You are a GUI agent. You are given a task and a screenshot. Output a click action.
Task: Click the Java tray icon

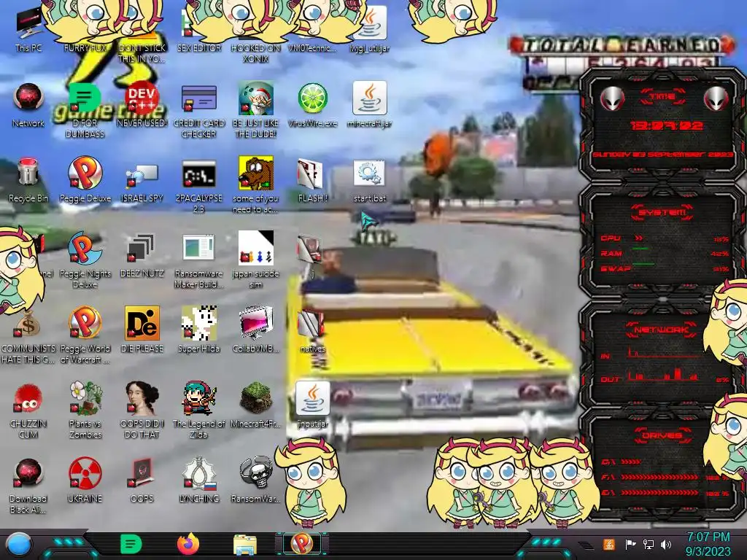click(x=609, y=544)
